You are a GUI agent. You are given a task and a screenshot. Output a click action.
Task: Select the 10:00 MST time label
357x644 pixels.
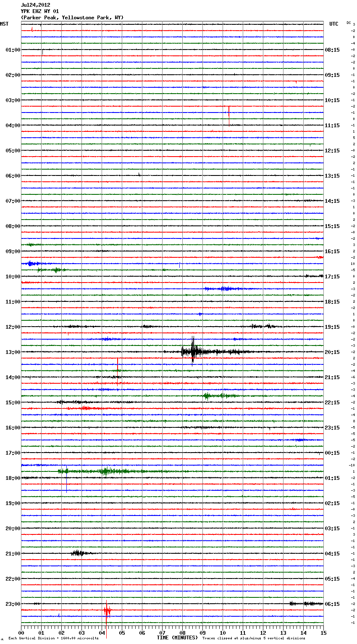coord(13,277)
